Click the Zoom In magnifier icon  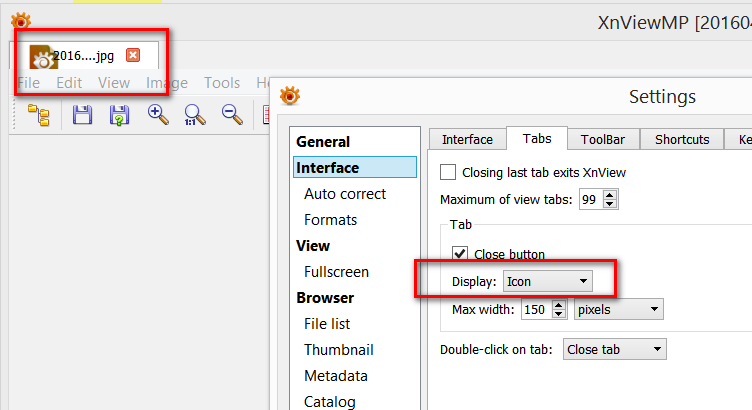tap(158, 114)
